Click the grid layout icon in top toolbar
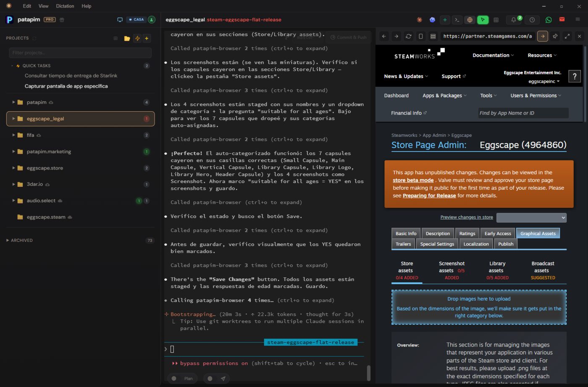This screenshot has height=387, width=588. point(496,20)
